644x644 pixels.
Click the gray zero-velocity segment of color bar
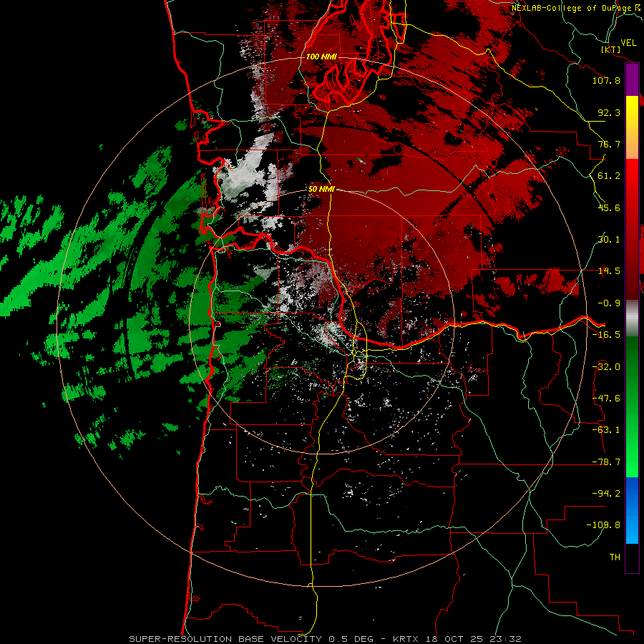[x=632, y=318]
